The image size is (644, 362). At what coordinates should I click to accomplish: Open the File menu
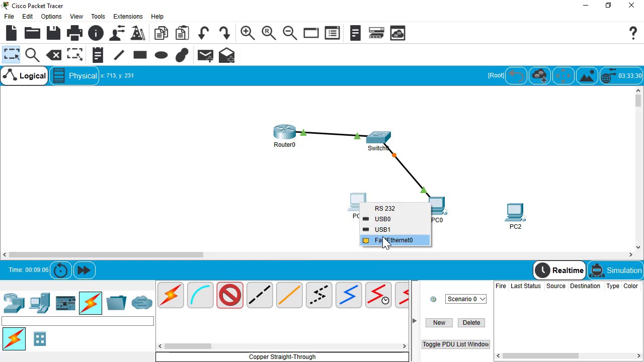coord(9,16)
